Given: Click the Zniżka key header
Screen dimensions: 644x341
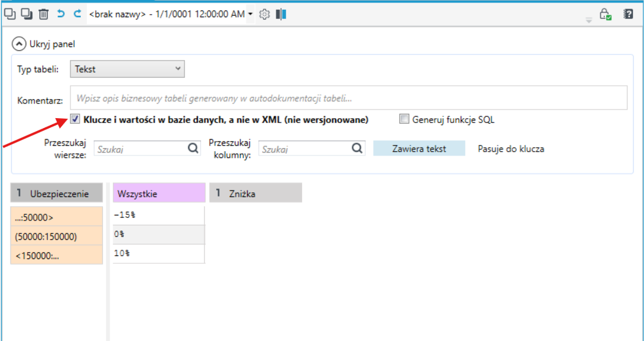Looking at the screenshot, I should 256,193.
